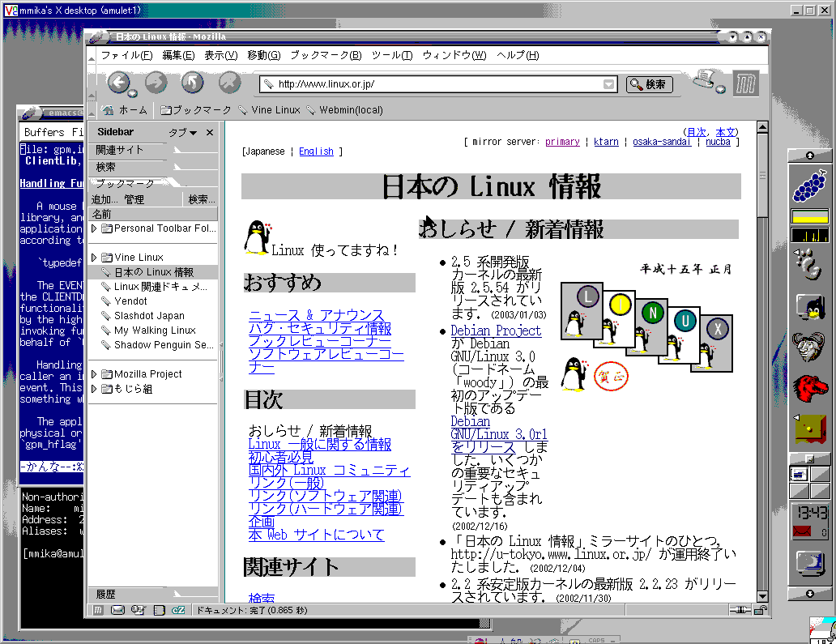Open the ブックマーク(B) menu
836x644 pixels.
(x=326, y=55)
